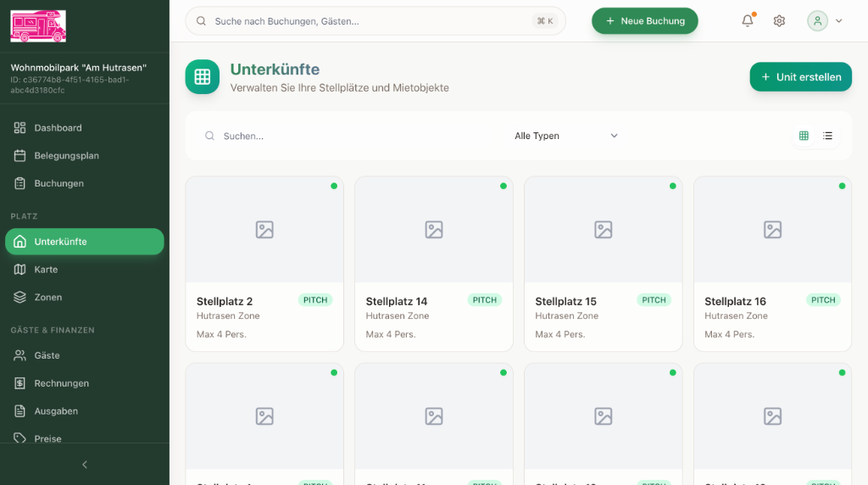
Task: Open the user profile dropdown menu
Action: pyautogui.click(x=825, y=21)
